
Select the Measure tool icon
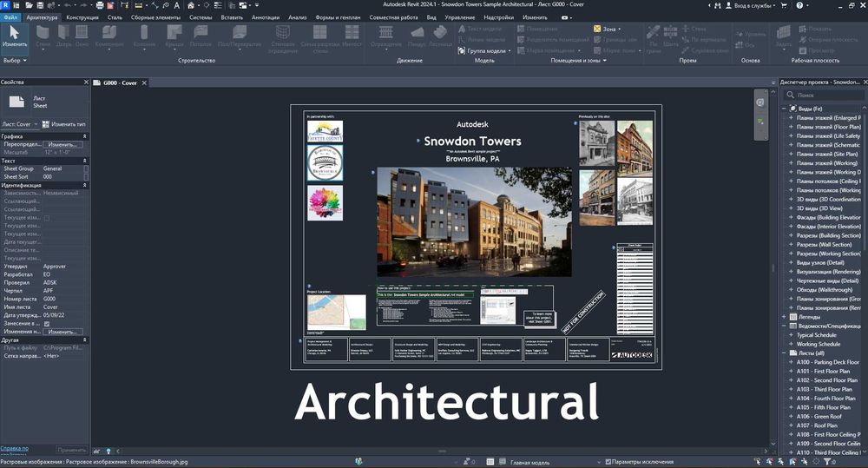tap(138, 5)
